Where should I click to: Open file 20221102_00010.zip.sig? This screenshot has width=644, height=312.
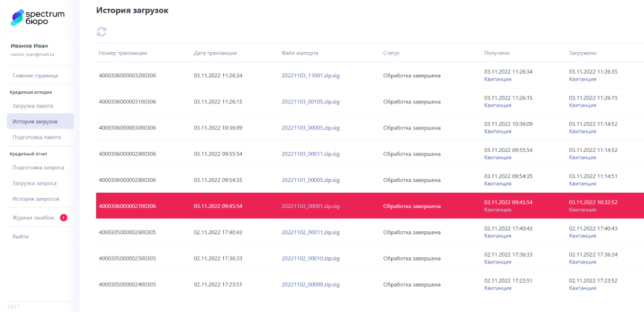[x=311, y=258]
